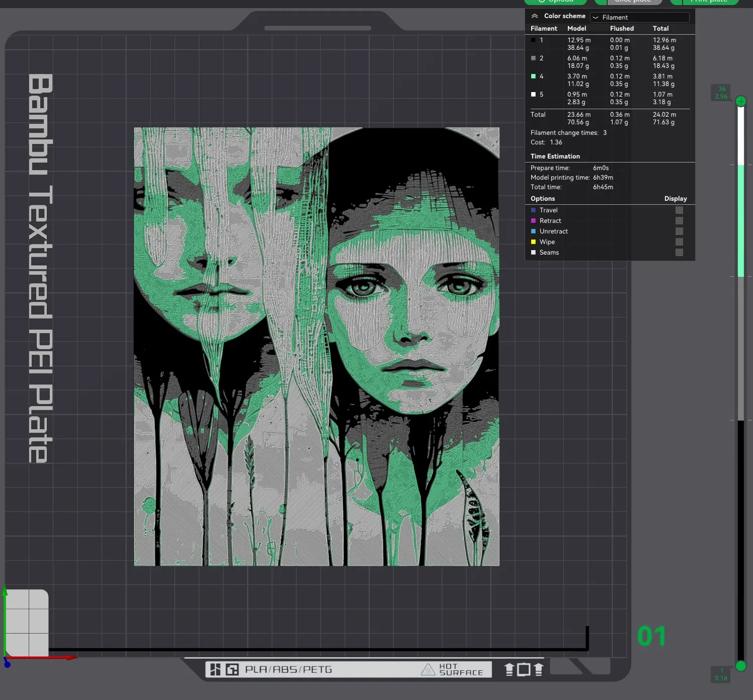Viewport: 753px width, 700px height.
Task: Click the cyan Unretract legend color square
Action: point(533,231)
